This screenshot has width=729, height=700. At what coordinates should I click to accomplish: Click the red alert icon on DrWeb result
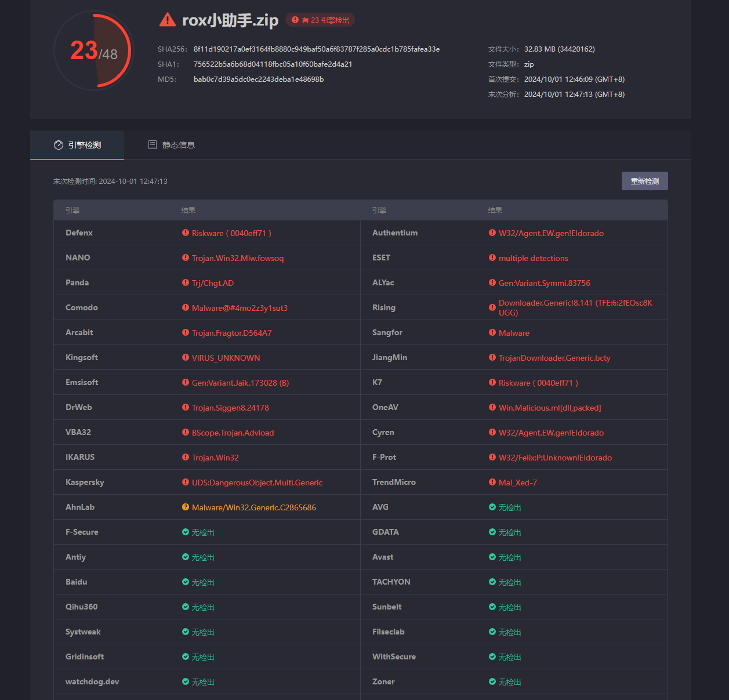coord(186,408)
